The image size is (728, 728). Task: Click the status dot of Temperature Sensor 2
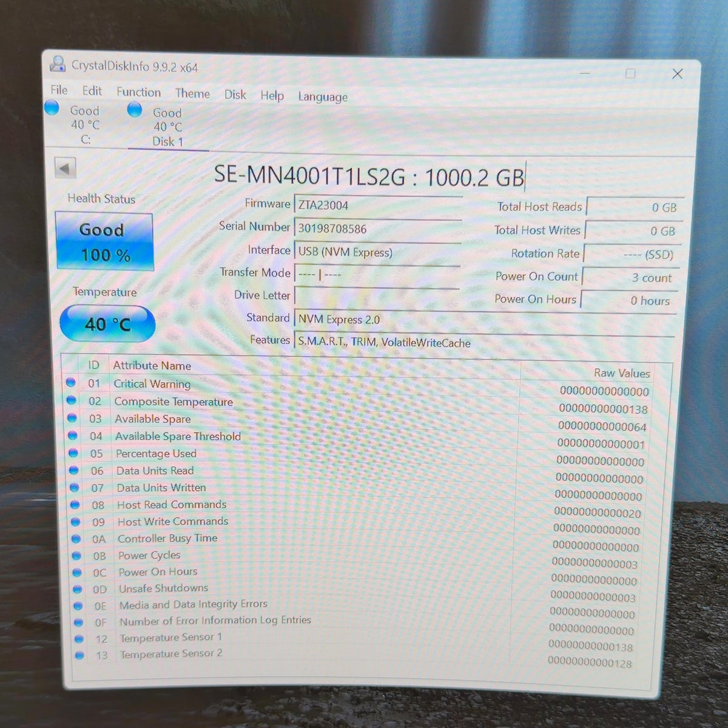(80, 655)
